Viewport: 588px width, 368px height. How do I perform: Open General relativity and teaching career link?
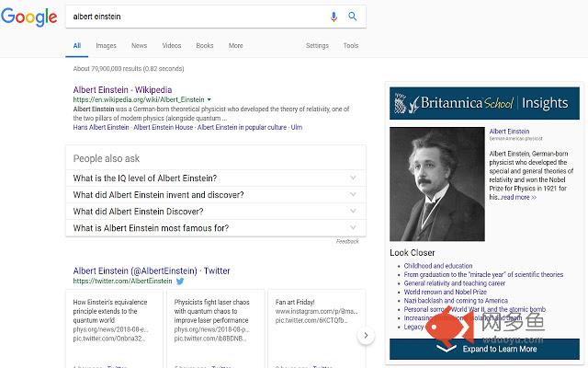(455, 283)
